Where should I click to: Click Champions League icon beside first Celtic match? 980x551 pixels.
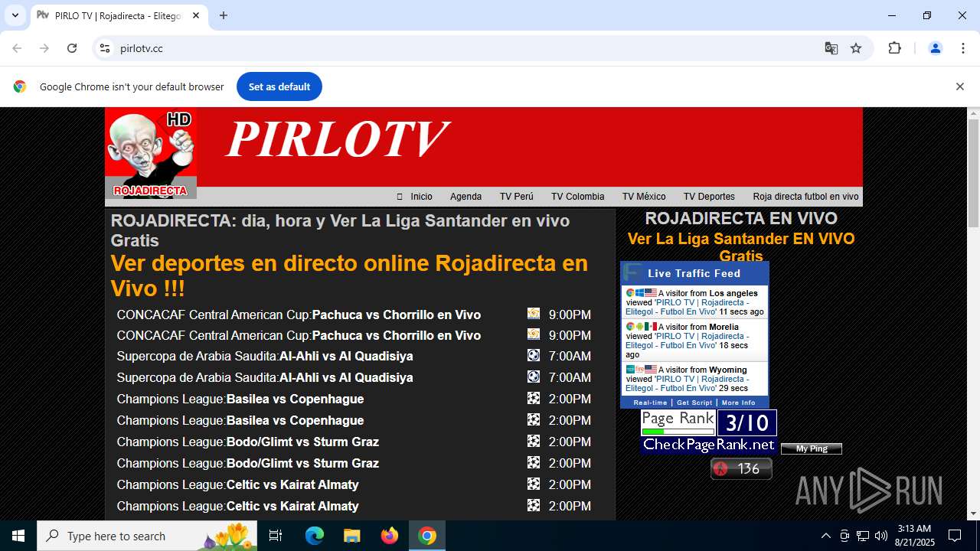coord(534,484)
